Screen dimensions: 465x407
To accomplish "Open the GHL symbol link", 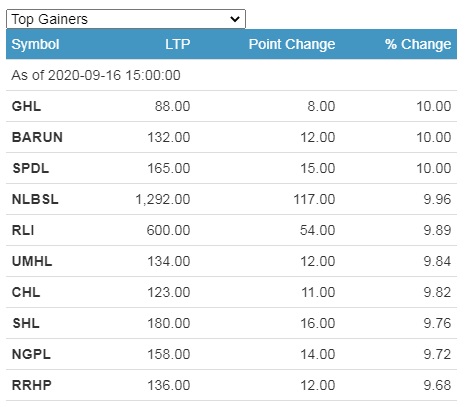I will click(x=26, y=106).
